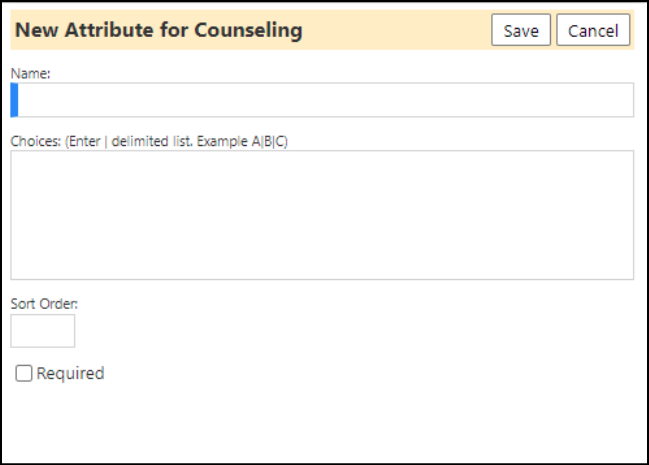Click empty white area below Required
The width and height of the screenshot is (649, 465).
(323, 422)
